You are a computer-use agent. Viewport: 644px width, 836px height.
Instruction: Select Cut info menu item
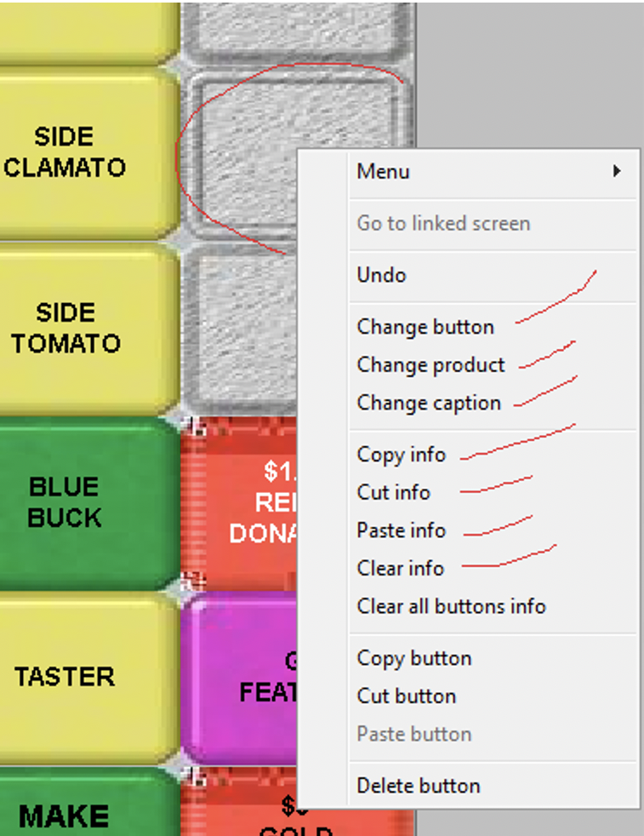coord(393,493)
